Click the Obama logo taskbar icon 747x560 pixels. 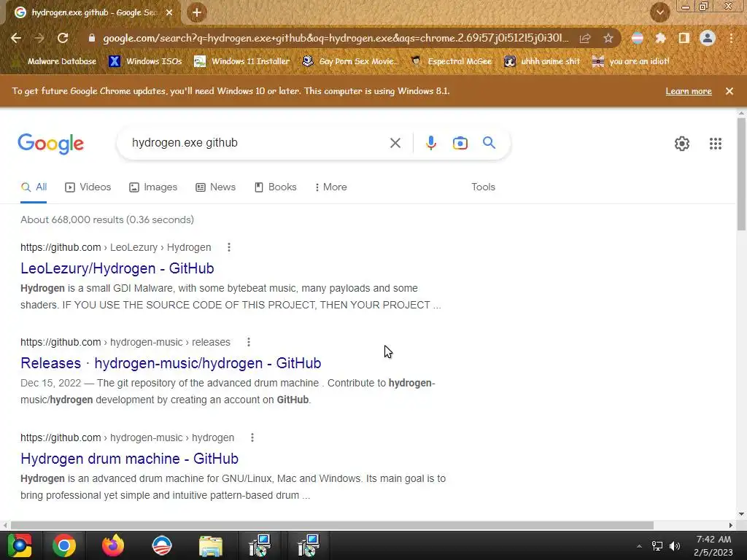click(162, 545)
